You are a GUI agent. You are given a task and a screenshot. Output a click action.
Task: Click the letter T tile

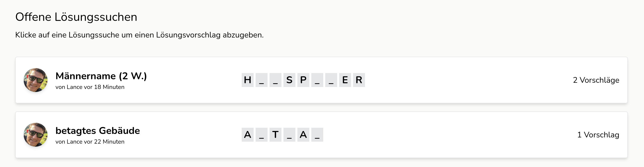(275, 135)
